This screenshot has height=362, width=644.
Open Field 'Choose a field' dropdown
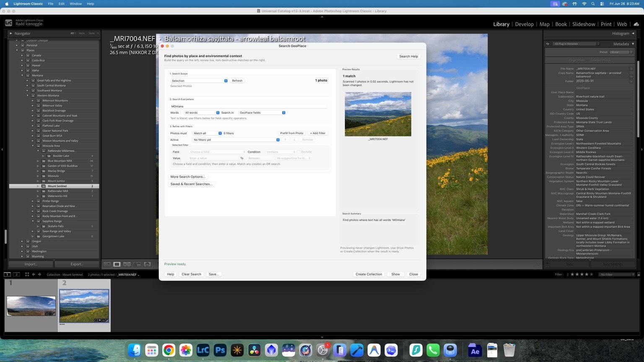point(217,152)
